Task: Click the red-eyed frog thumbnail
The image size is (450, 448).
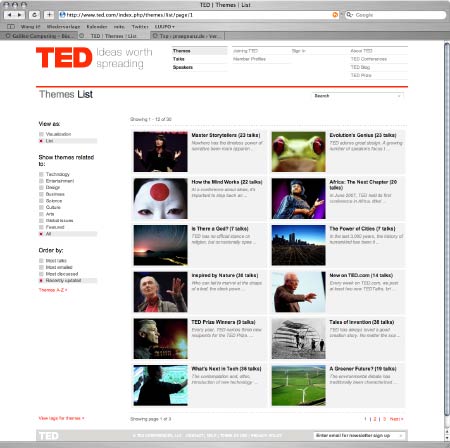Action: tap(298, 152)
